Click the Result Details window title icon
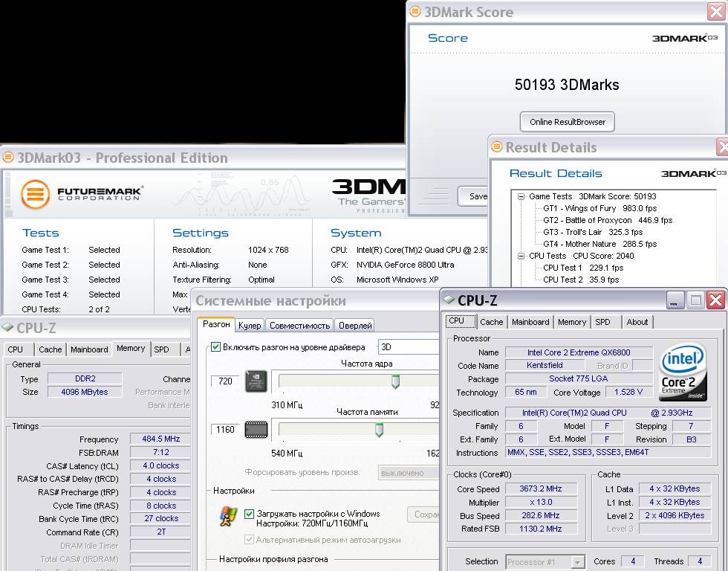The width and height of the screenshot is (728, 571). [497, 146]
